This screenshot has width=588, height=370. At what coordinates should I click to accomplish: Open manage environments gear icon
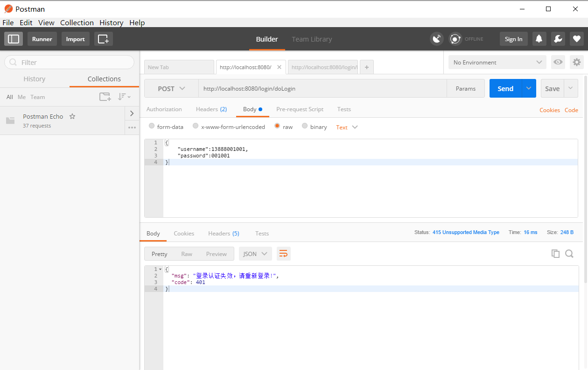pos(577,62)
